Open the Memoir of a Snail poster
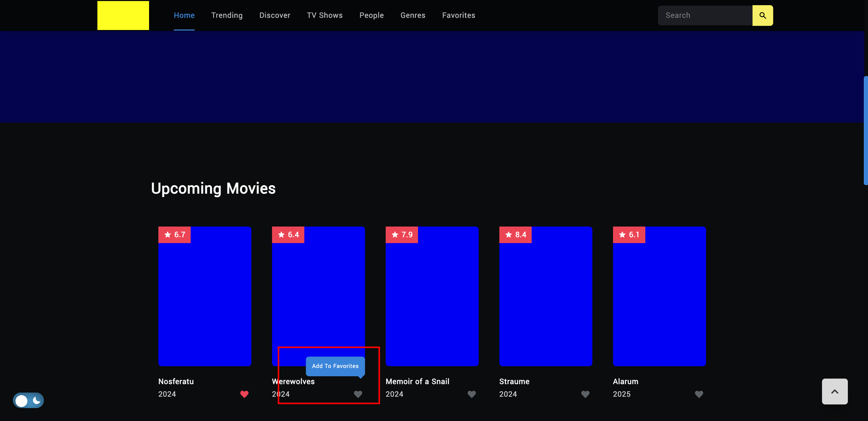This screenshot has height=421, width=868. point(432,296)
